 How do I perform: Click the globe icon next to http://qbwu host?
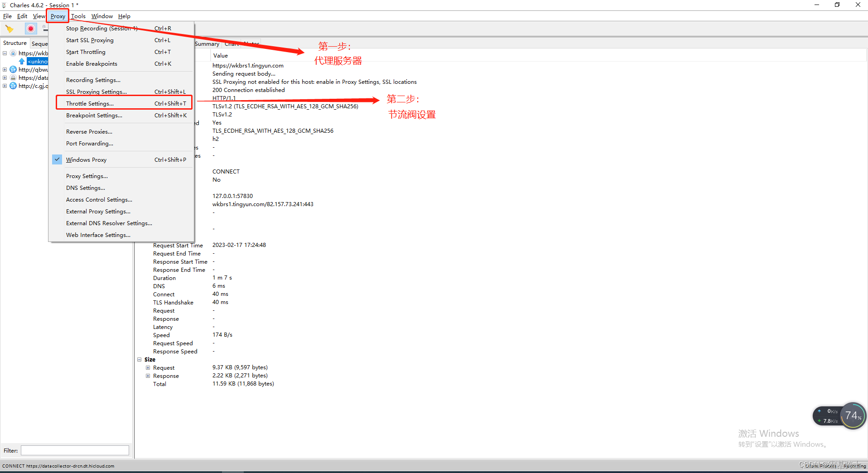13,69
